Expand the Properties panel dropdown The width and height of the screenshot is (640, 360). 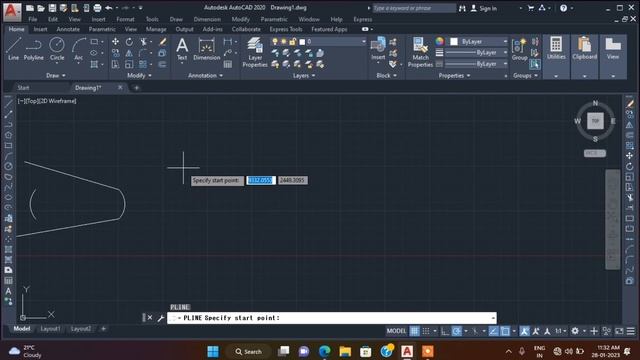click(x=454, y=76)
